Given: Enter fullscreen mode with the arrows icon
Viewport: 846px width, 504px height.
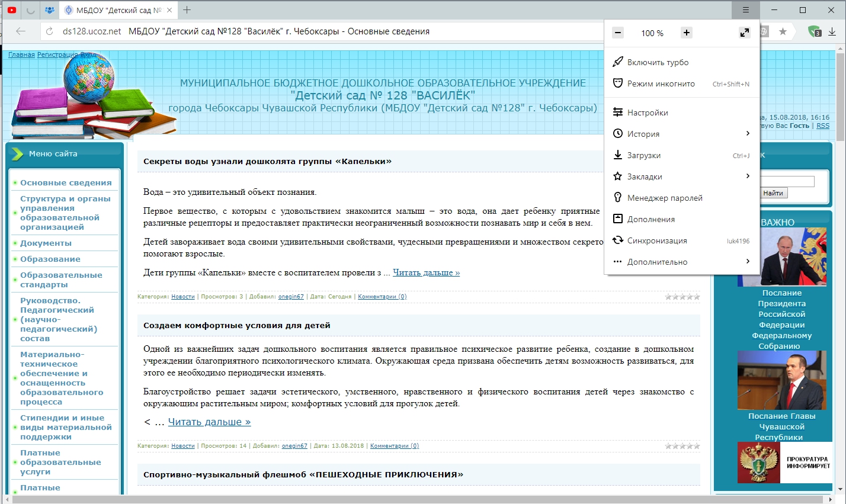Looking at the screenshot, I should (x=745, y=33).
